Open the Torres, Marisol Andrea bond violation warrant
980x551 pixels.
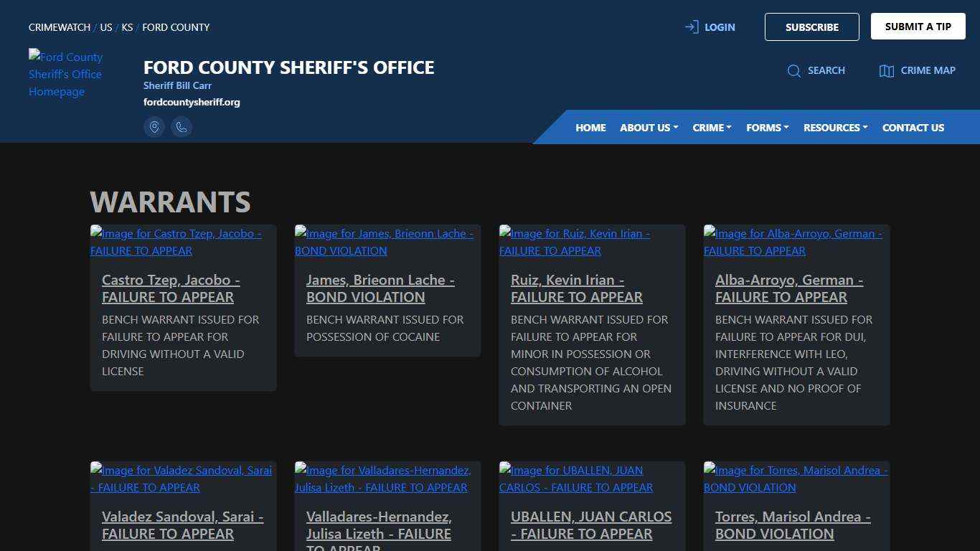pyautogui.click(x=792, y=525)
